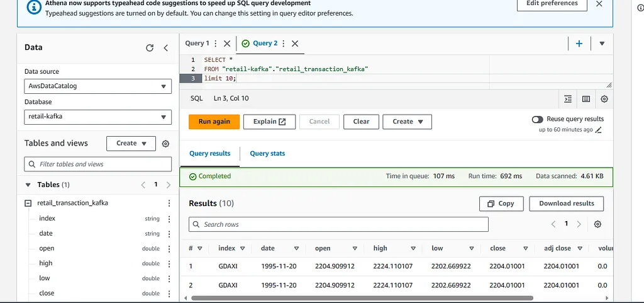
Task: Open Tables and views settings gear
Action: click(165, 144)
